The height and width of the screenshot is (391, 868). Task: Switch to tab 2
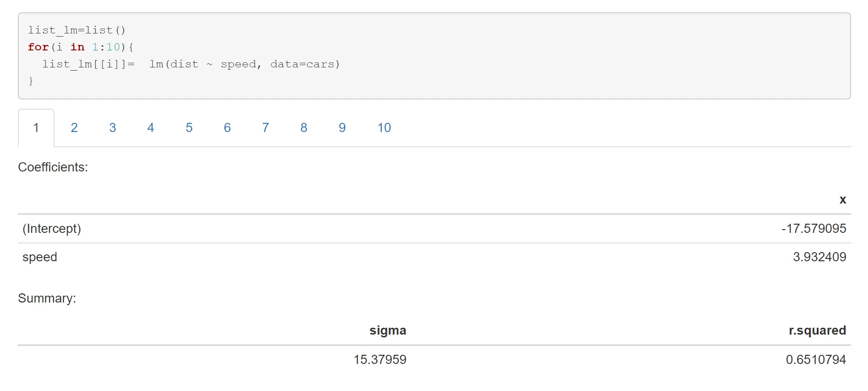74,128
